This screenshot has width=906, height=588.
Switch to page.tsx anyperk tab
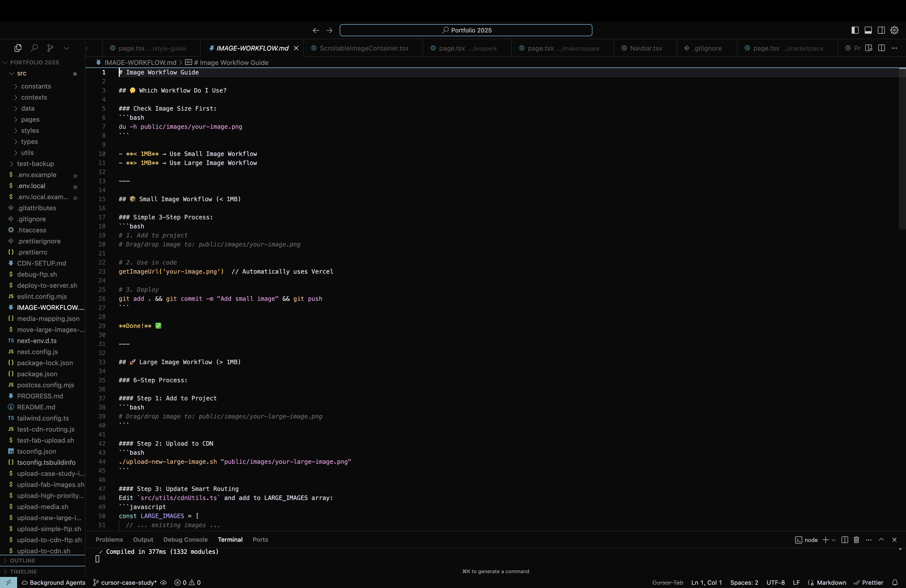tap(467, 48)
